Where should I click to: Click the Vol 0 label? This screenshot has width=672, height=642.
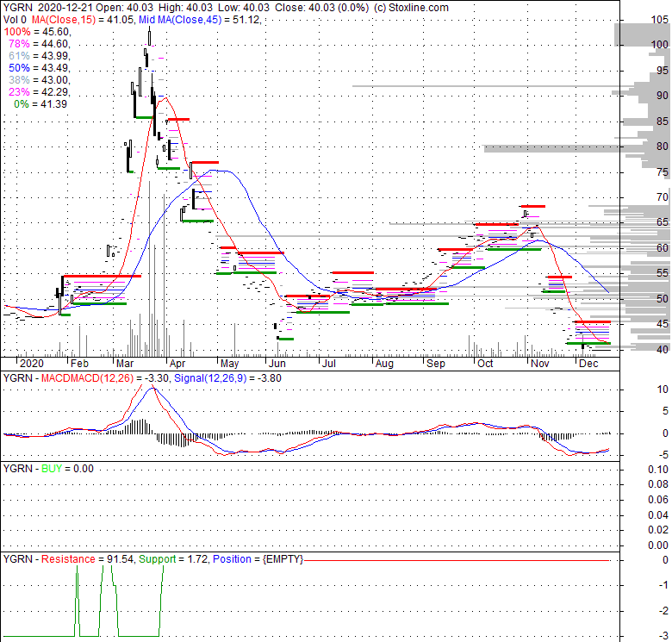click(x=15, y=20)
